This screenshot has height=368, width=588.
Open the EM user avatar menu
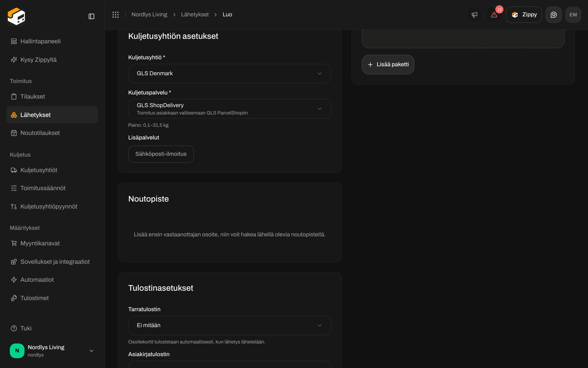[573, 15]
